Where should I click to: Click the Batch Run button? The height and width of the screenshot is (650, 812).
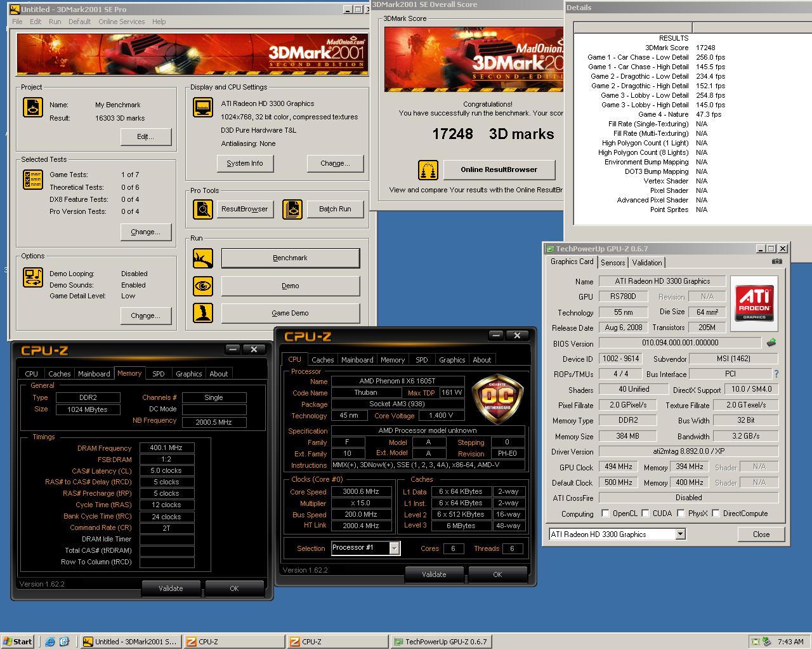click(x=335, y=209)
